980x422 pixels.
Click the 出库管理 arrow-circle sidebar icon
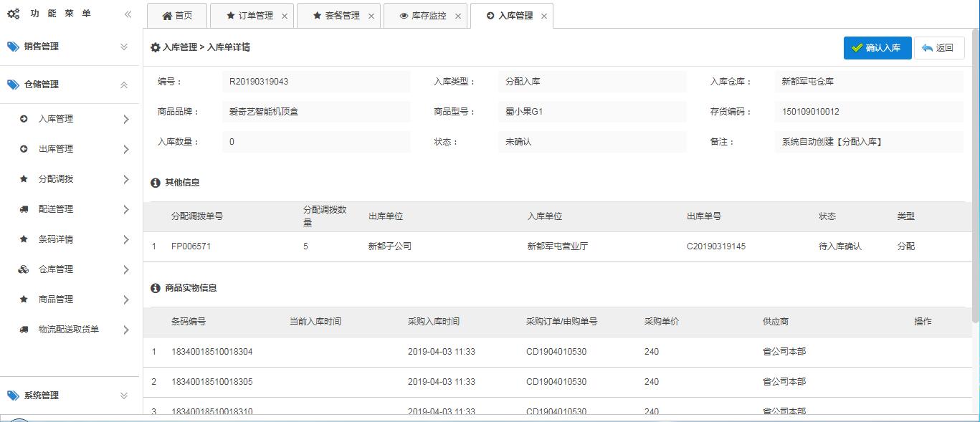pyautogui.click(x=24, y=149)
